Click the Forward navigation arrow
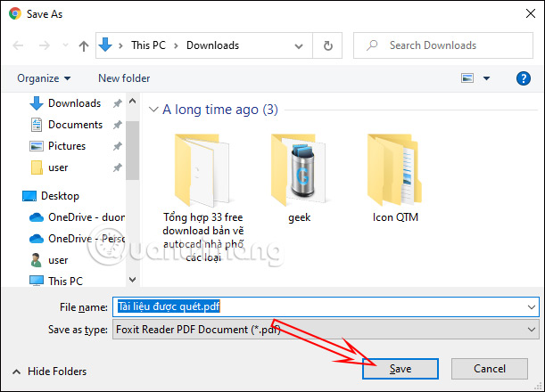 [x=44, y=45]
